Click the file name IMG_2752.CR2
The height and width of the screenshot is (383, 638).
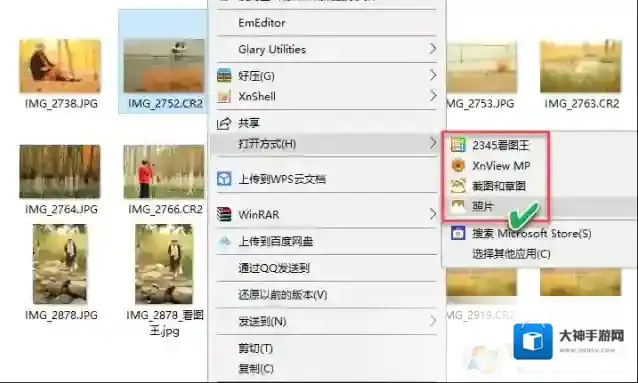pos(165,104)
